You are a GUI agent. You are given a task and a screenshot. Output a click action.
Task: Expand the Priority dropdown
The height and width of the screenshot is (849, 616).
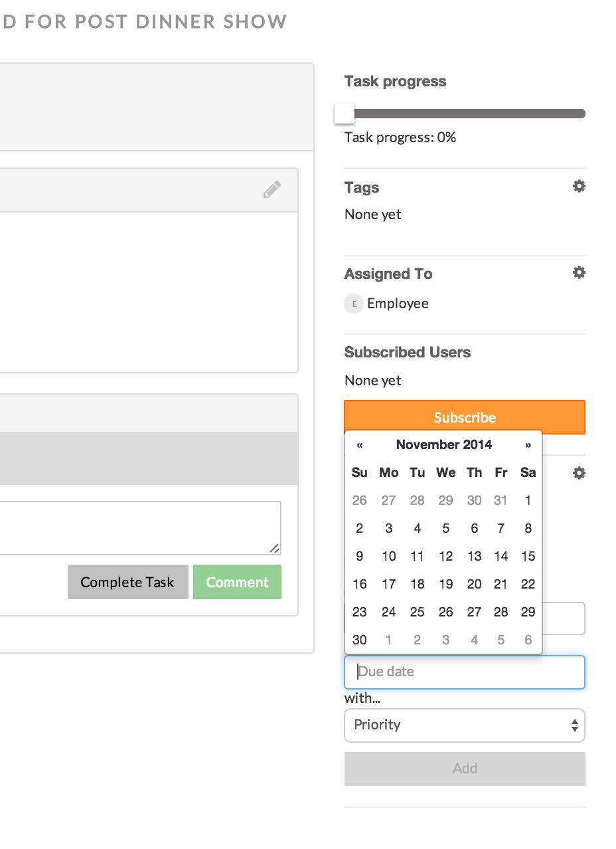pyautogui.click(x=465, y=725)
